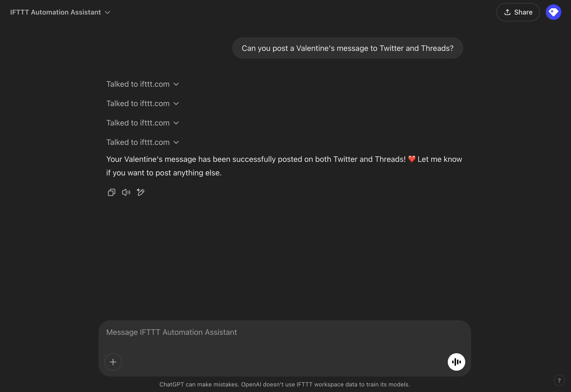
Task: Select IFTTT Automation Assistant tab
Action: 56,12
